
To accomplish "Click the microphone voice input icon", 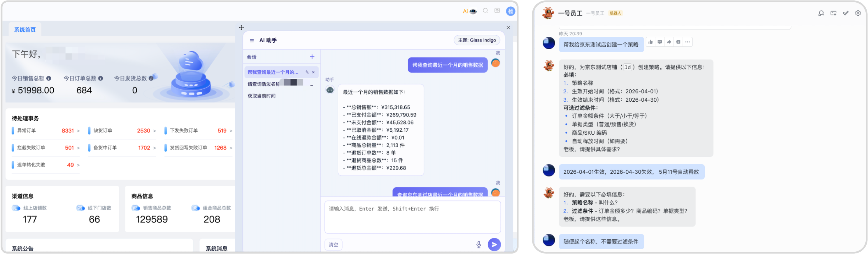I will [x=478, y=245].
